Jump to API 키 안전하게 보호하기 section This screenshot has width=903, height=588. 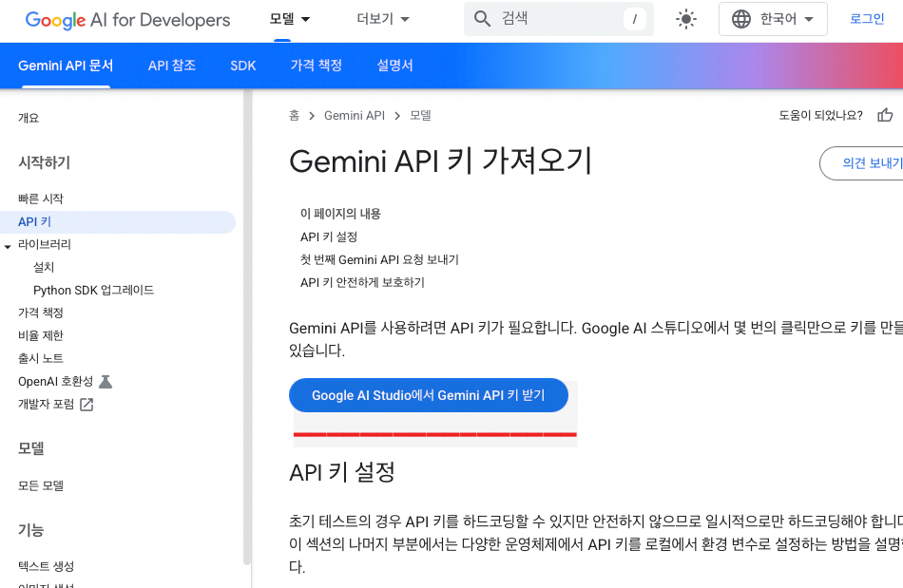pyautogui.click(x=362, y=282)
